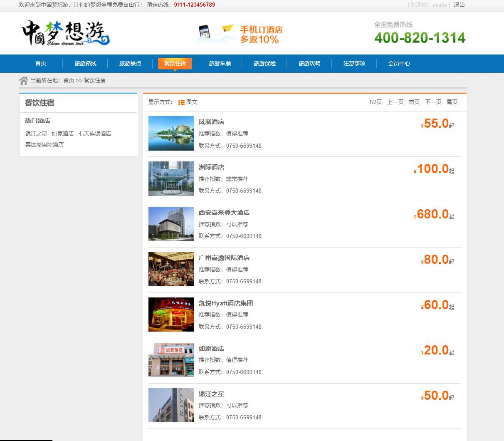This screenshot has height=441, width=504.
Task: Click 推荐指数：非常推荐 under 洲际酒店
Action: pos(223,179)
